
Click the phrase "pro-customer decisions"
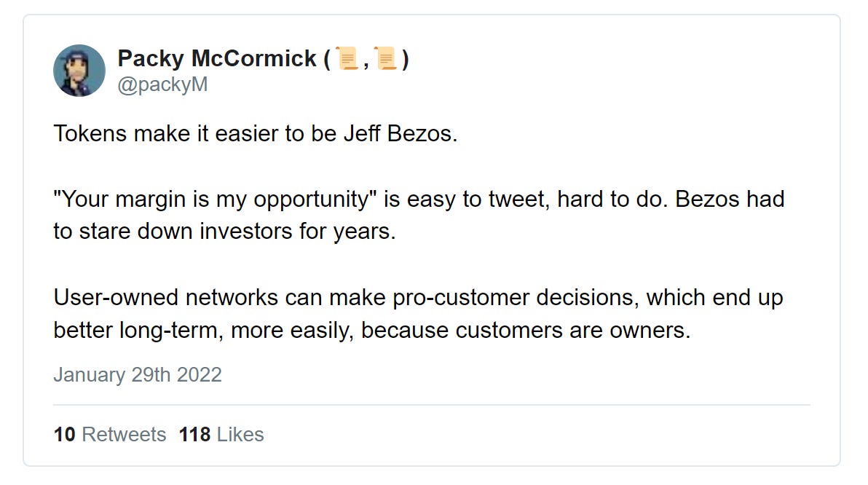coord(513,298)
